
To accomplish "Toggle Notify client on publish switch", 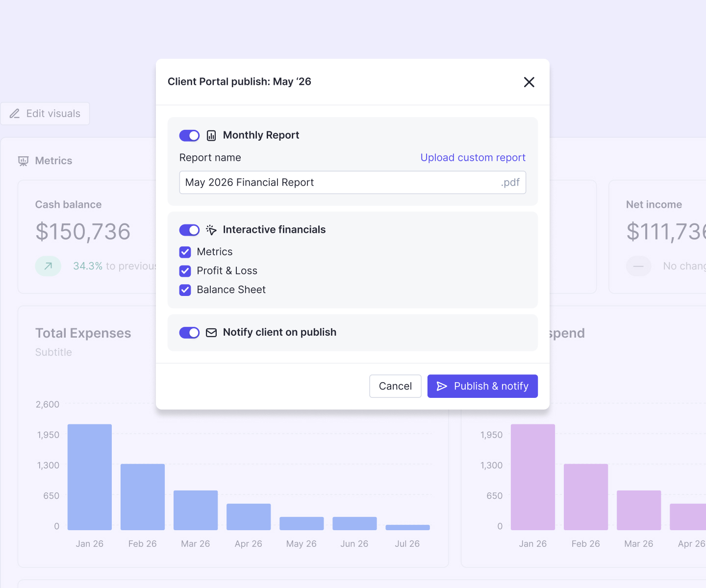I will 189,333.
